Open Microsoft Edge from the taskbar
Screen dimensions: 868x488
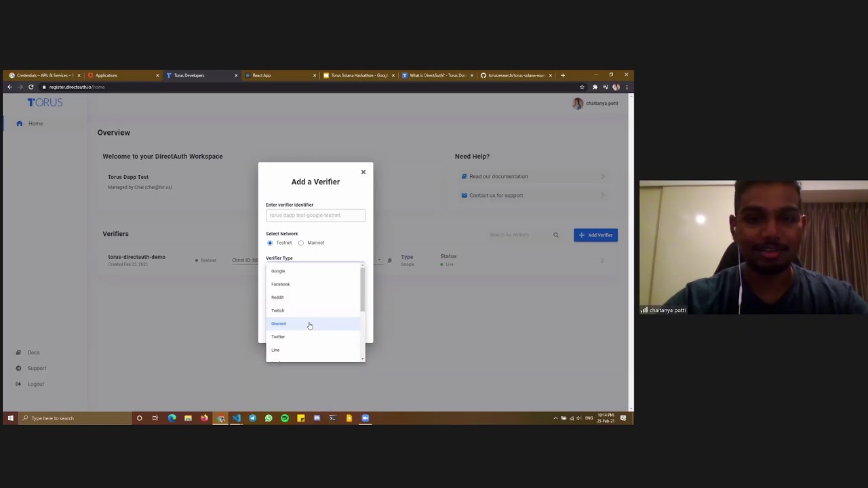[x=172, y=418]
